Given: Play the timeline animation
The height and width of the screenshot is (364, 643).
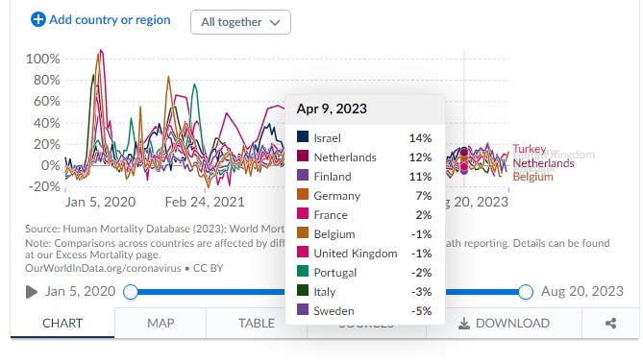Looking at the screenshot, I should click(32, 292).
